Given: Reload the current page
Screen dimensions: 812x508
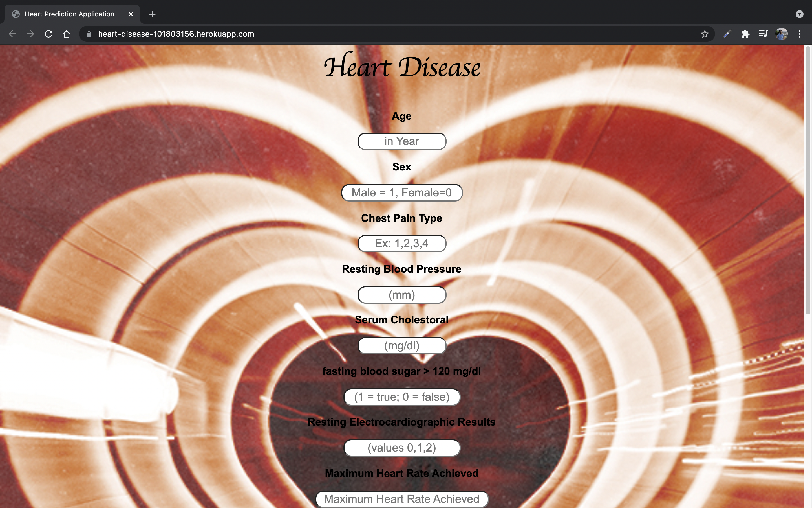Looking at the screenshot, I should click(x=49, y=34).
